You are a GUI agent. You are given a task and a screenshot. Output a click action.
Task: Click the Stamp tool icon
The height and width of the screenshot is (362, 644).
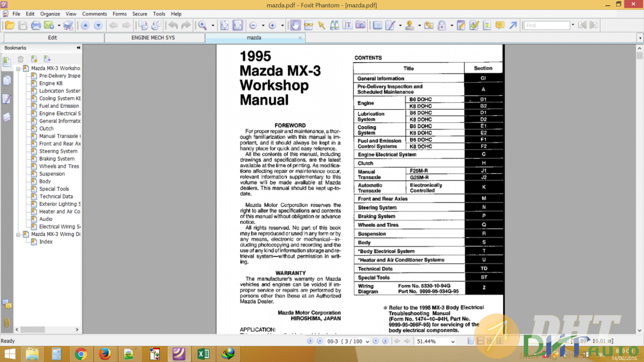pyautogui.click(x=409, y=25)
